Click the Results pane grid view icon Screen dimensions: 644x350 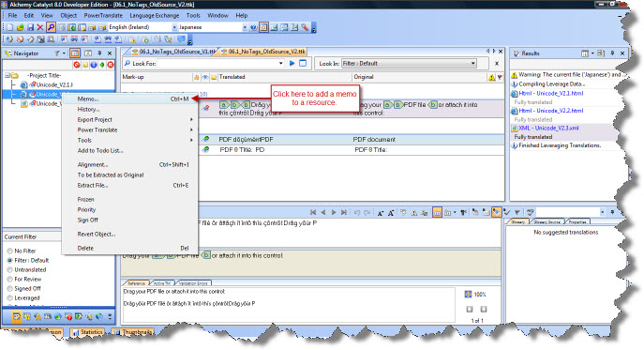pyautogui.click(x=585, y=53)
